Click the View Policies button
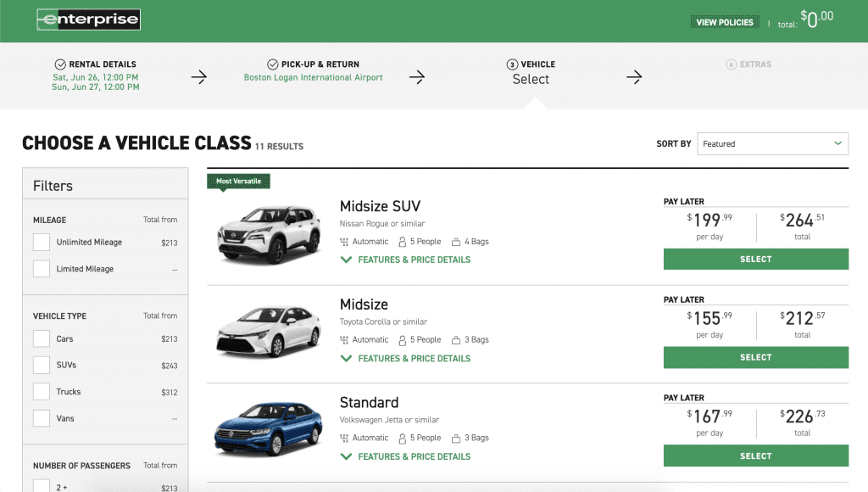 pyautogui.click(x=725, y=22)
